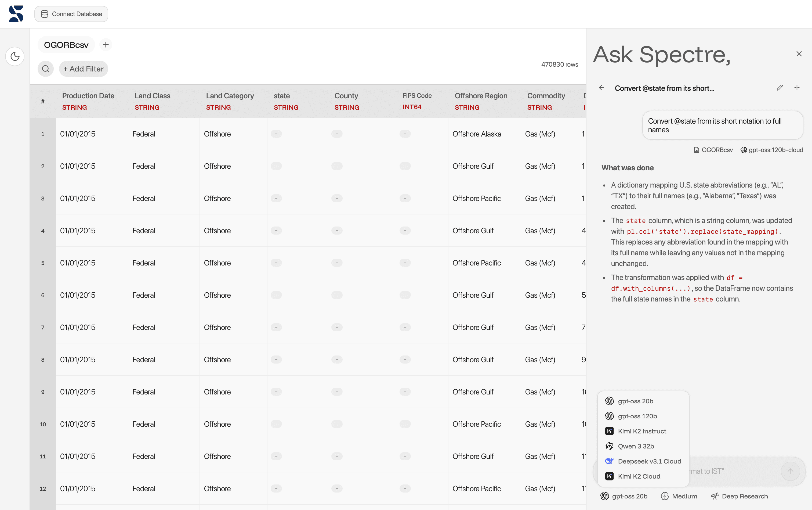Click the Spectre logo icon

pos(16,14)
